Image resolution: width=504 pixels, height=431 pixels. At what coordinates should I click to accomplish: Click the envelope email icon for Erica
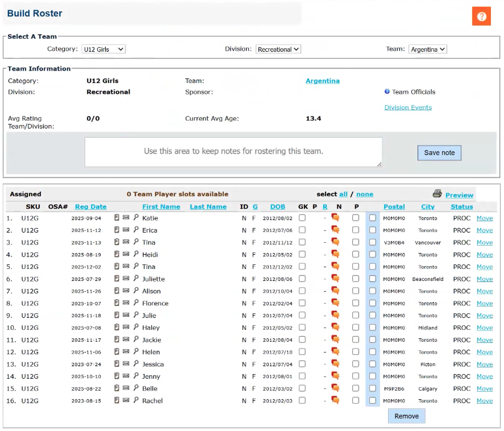[126, 230]
